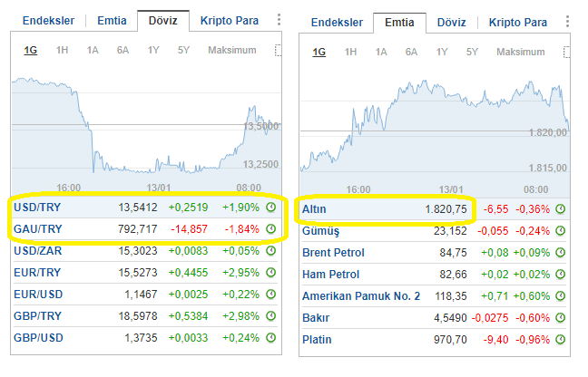Open the three-dot menu of the left widget
This screenshot has width=588, height=377.
pyautogui.click(x=278, y=20)
